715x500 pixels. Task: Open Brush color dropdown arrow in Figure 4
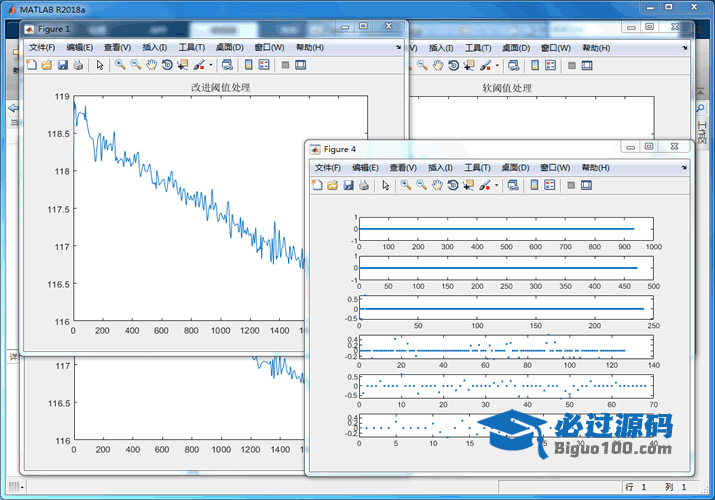pos(497,186)
